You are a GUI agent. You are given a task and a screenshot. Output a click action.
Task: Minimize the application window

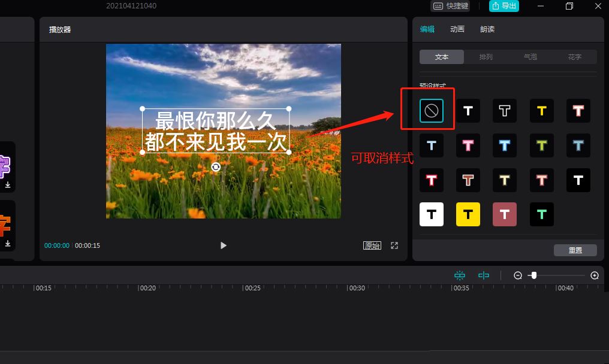(541, 6)
